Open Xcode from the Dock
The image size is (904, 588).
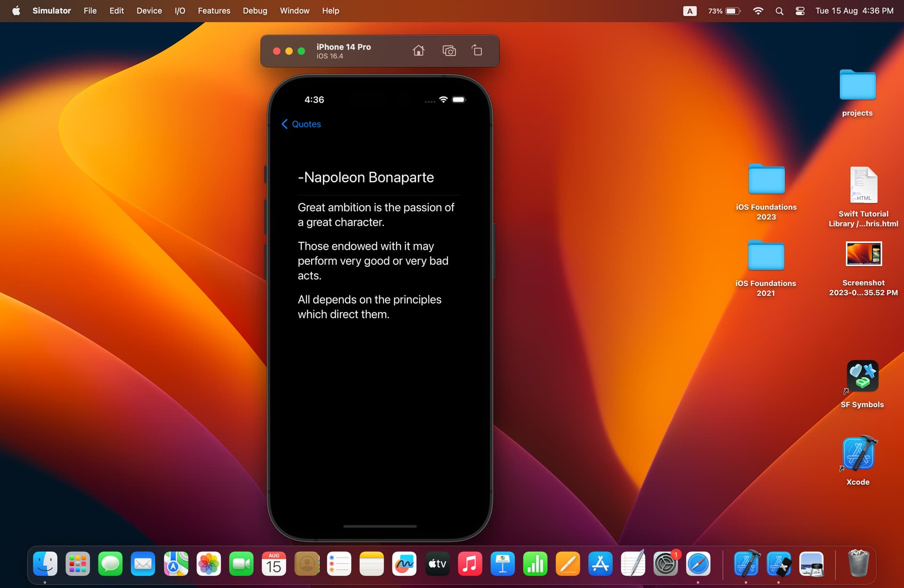tap(746, 564)
